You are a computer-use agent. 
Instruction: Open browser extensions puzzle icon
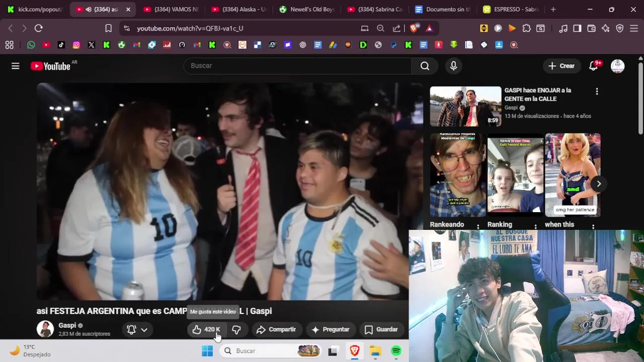pyautogui.click(x=526, y=29)
